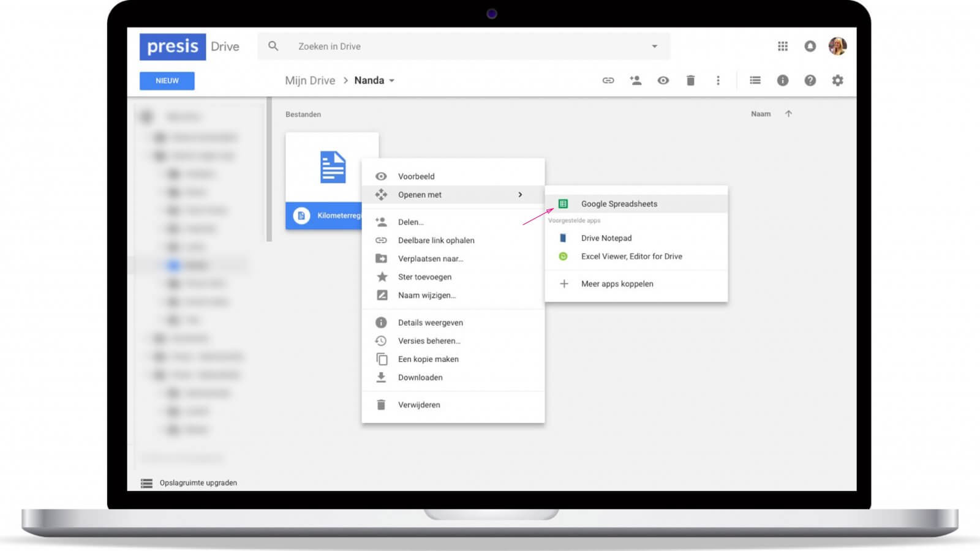Choose Verwijderen in context menu
The height and width of the screenshot is (551, 980).
click(453, 405)
